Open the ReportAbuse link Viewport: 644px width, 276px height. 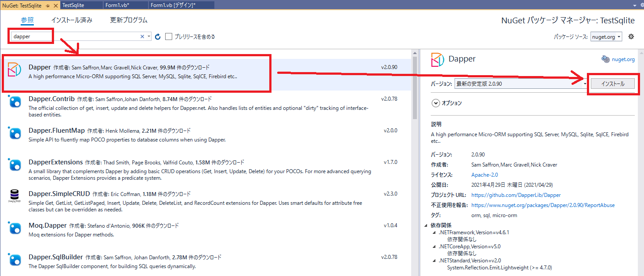[543, 205]
